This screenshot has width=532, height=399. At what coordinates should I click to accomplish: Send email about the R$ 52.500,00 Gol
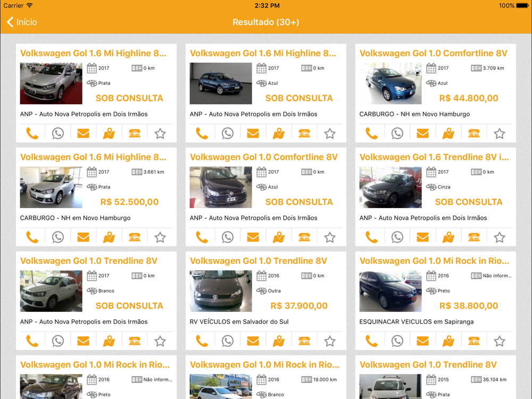(83, 237)
